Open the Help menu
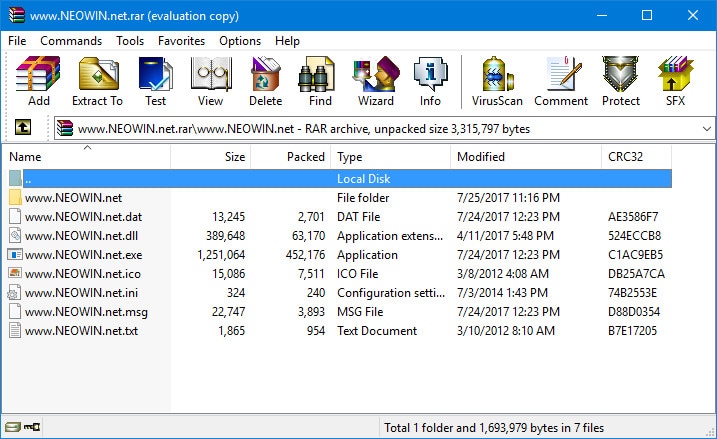 pos(287,41)
